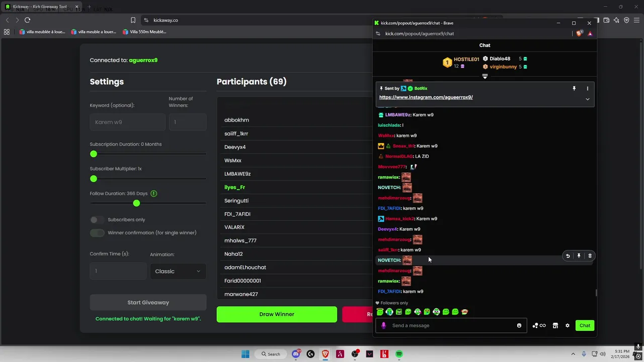Open Spotify from the taskbar
This screenshot has width=644, height=362.
tap(399, 354)
